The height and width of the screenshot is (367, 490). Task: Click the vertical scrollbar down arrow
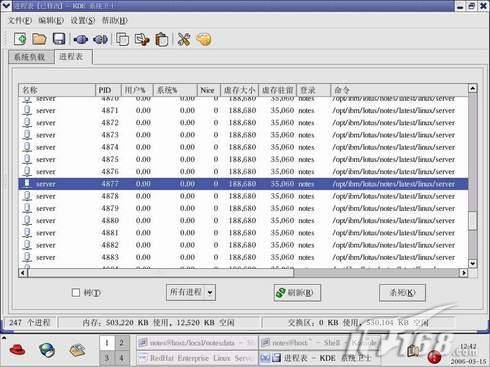(x=473, y=263)
